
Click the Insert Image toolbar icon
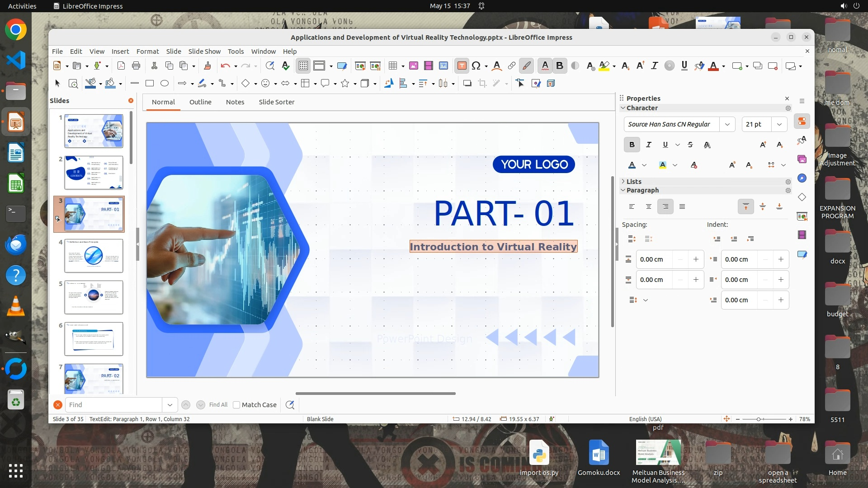(x=413, y=66)
